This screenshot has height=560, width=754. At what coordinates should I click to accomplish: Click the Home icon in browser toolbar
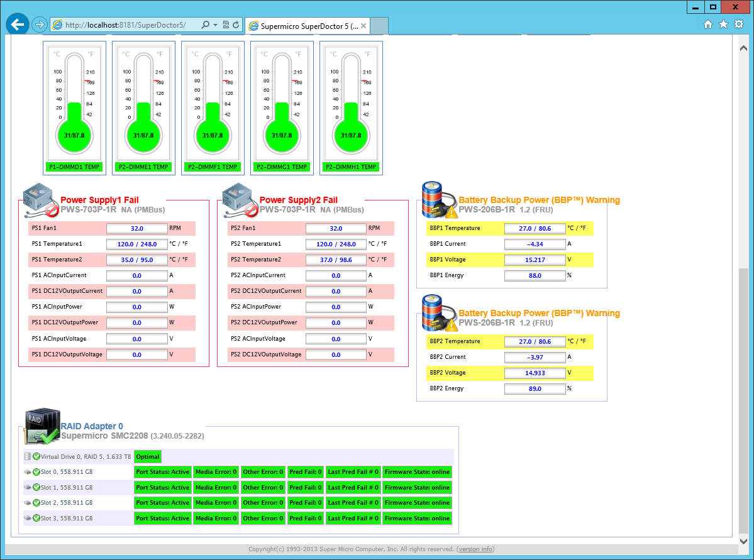(708, 25)
